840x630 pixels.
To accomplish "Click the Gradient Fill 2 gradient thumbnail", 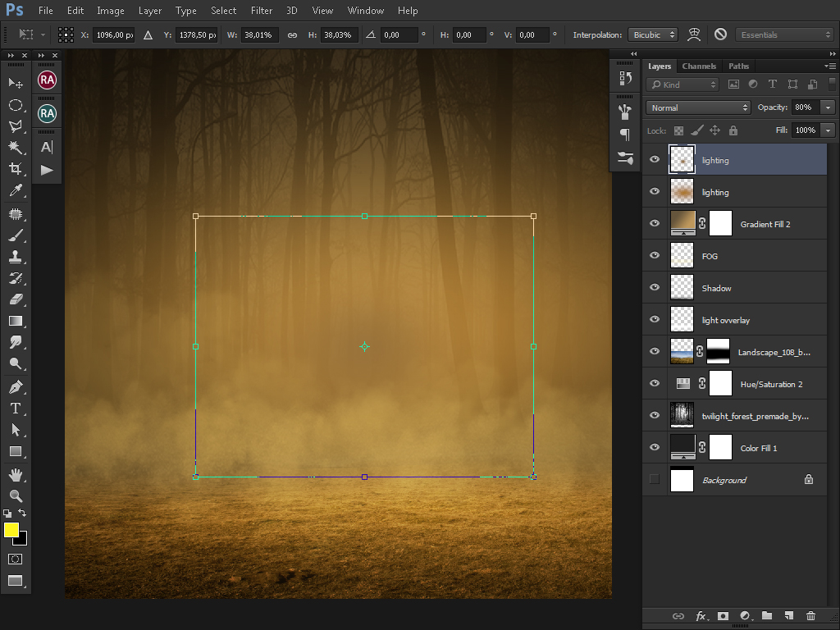I will pos(682,223).
